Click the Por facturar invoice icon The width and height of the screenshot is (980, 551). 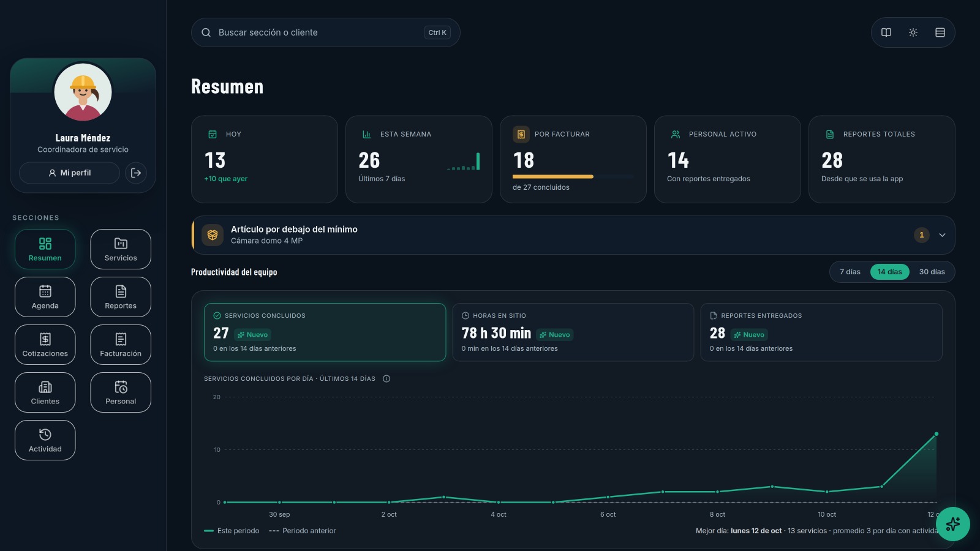coord(521,134)
